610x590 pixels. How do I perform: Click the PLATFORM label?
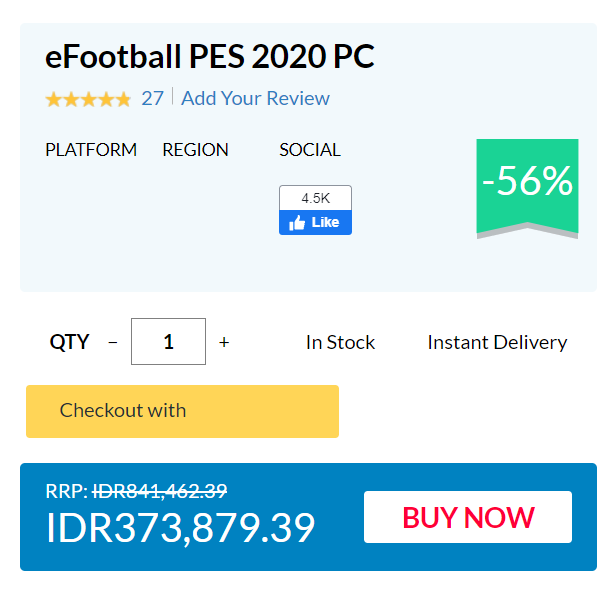tap(91, 150)
